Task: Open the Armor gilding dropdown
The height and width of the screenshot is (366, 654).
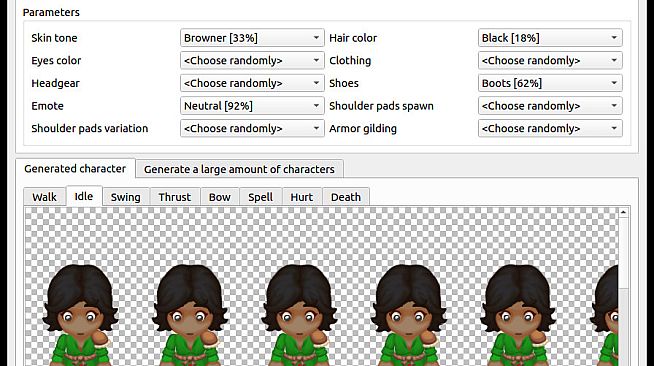Action: point(550,128)
